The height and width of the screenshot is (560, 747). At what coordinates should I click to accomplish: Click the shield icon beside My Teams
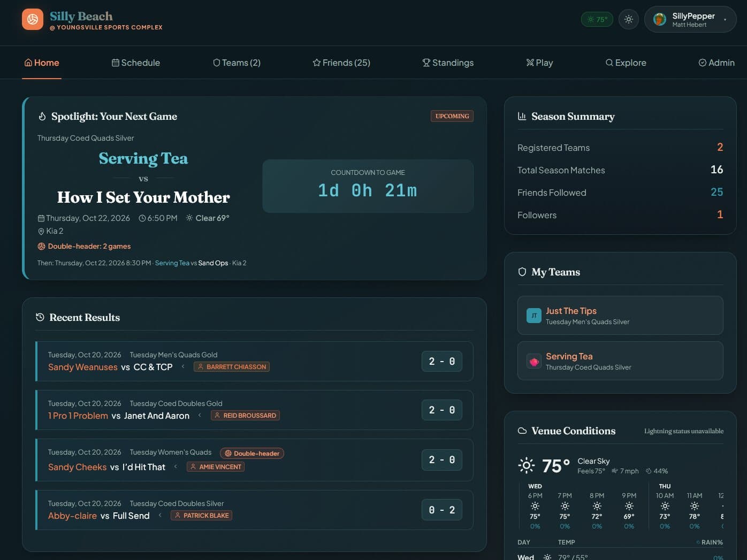522,272
